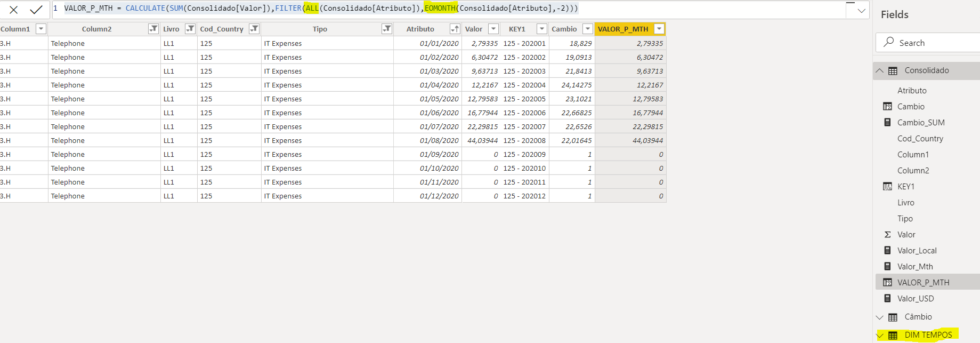
Task: Click calculated column icon beside KEY1
Action: [x=887, y=187]
